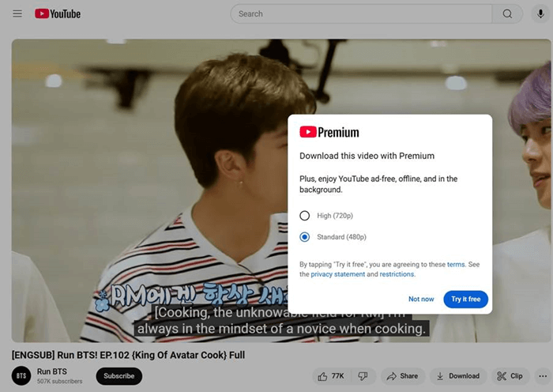Open the three-dot more actions menu
This screenshot has height=392, width=553.
(543, 376)
